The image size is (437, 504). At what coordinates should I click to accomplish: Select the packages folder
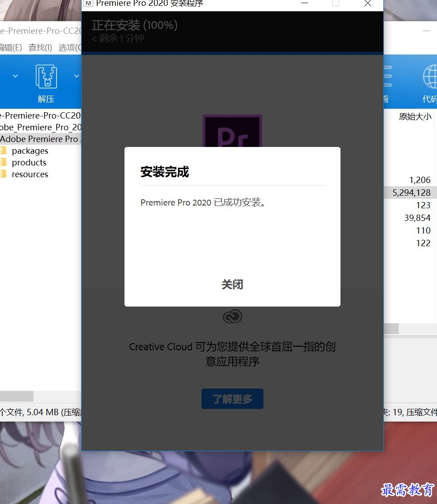30,151
